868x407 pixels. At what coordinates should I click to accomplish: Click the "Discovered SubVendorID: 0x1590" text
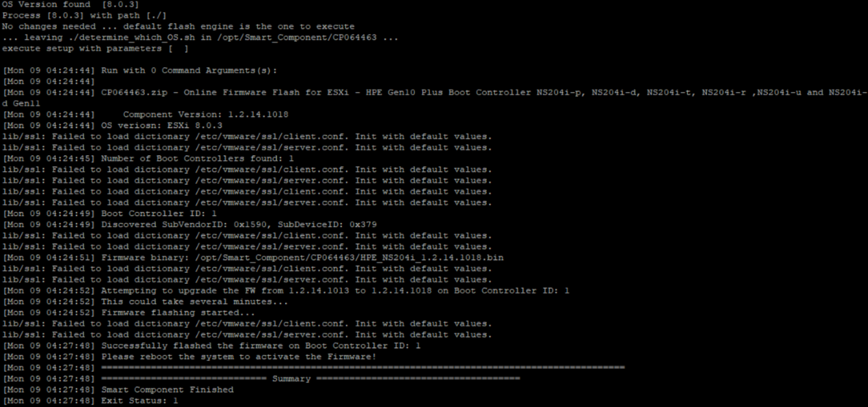coord(179,224)
